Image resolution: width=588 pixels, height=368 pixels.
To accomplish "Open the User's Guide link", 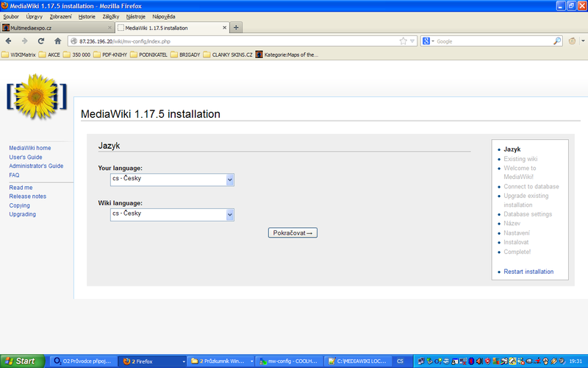I will pyautogui.click(x=26, y=157).
